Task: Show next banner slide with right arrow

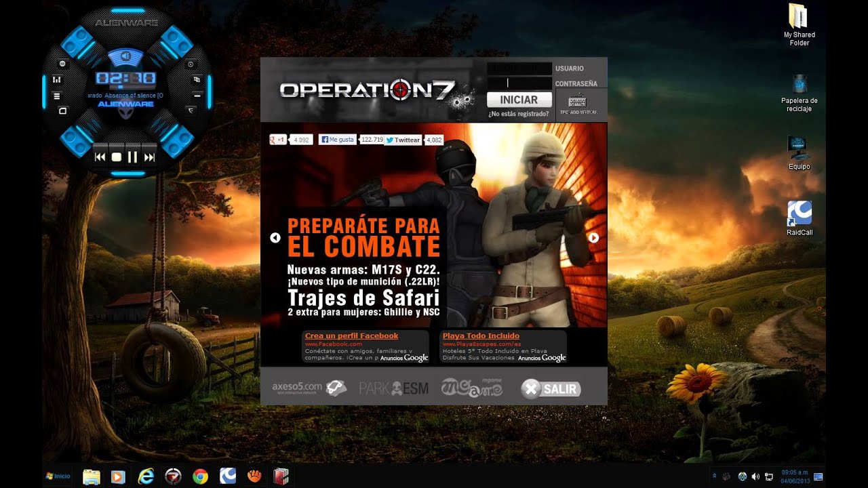Action: pyautogui.click(x=593, y=237)
